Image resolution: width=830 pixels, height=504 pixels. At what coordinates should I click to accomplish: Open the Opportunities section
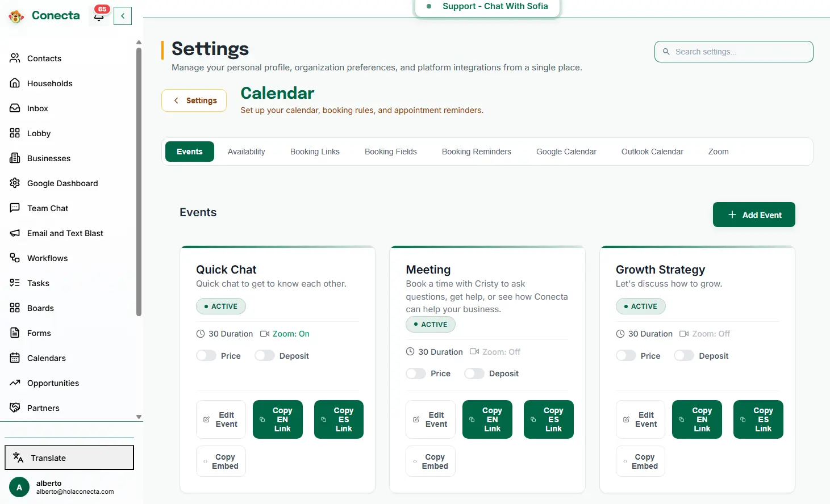tap(54, 383)
